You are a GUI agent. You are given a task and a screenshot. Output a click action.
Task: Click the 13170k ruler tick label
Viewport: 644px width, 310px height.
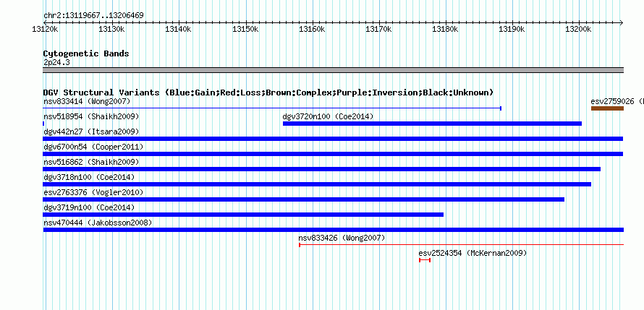378,29
